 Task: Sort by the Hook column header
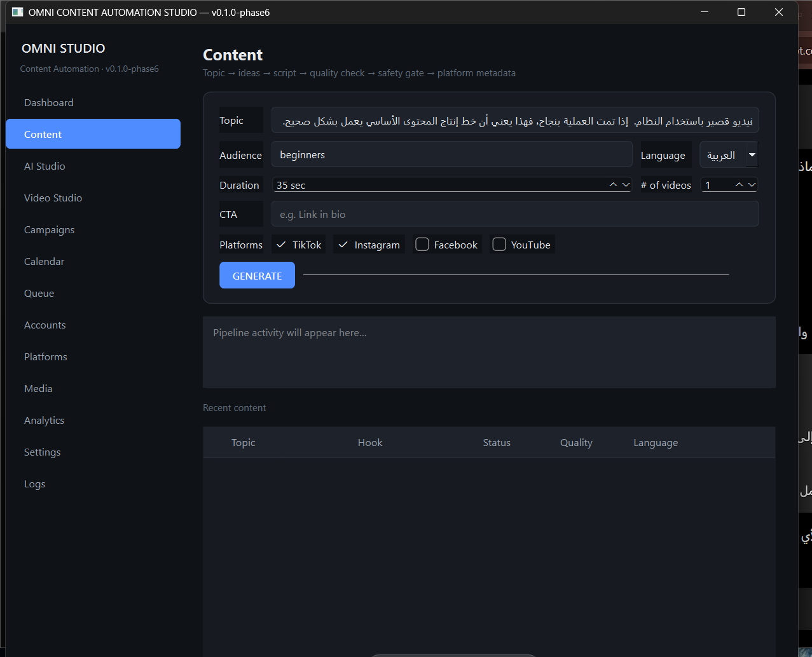370,442
